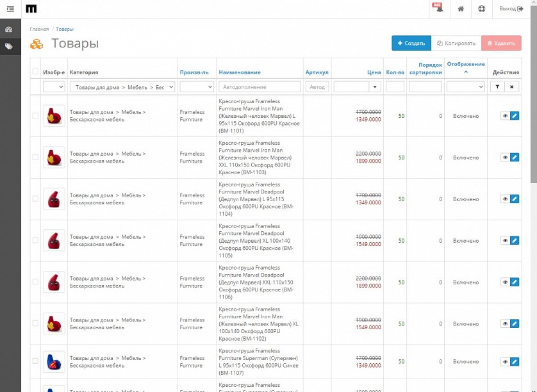Edit product BM-1106 with pencil icon
The image size is (537, 392).
tap(515, 282)
